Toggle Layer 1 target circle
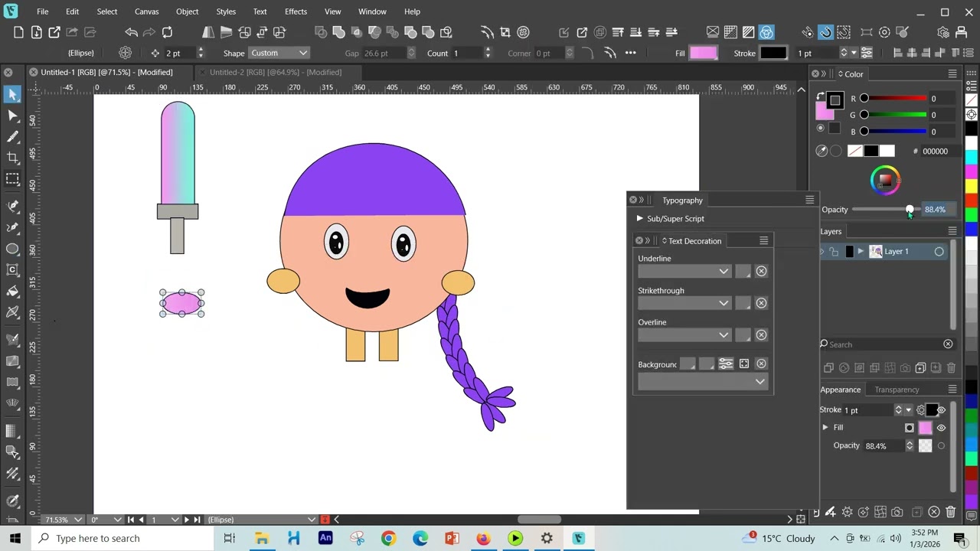The height and width of the screenshot is (551, 980). pyautogui.click(x=939, y=251)
